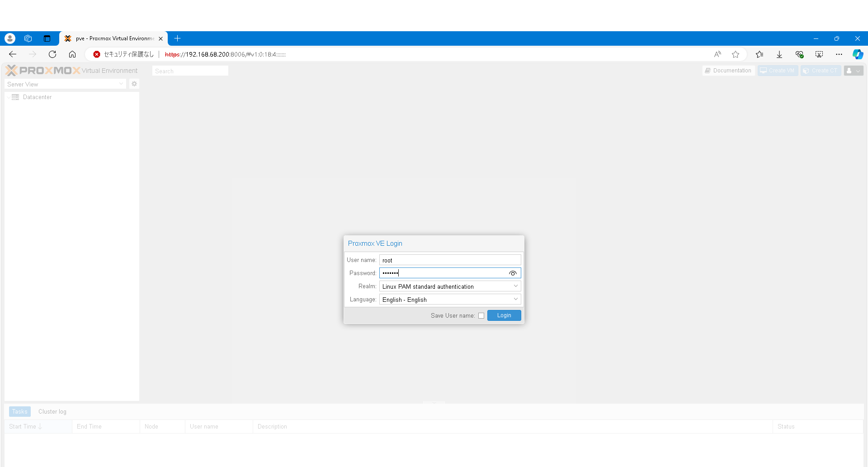The width and height of the screenshot is (868, 467).
Task: Select the pve Proxmox browser tab
Action: pyautogui.click(x=113, y=38)
